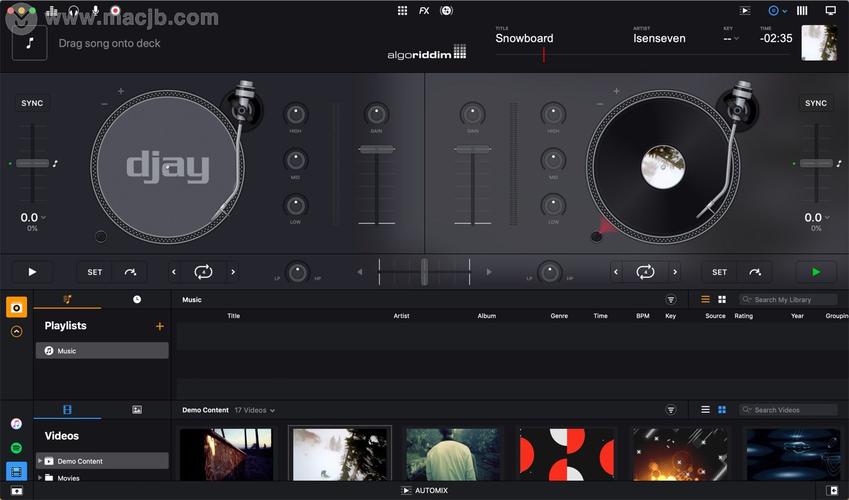The width and height of the screenshot is (849, 500).
Task: Toggle headphone pre-cueing icon
Action: click(x=74, y=11)
